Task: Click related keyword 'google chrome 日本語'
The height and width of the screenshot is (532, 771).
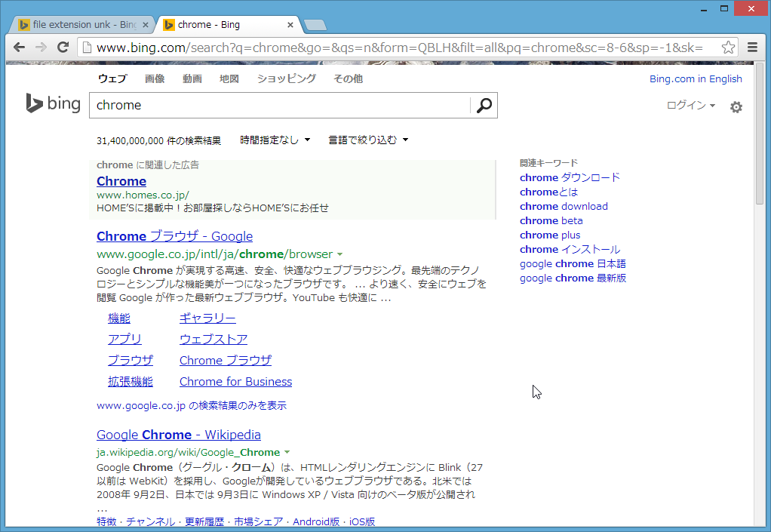Action: (573, 263)
